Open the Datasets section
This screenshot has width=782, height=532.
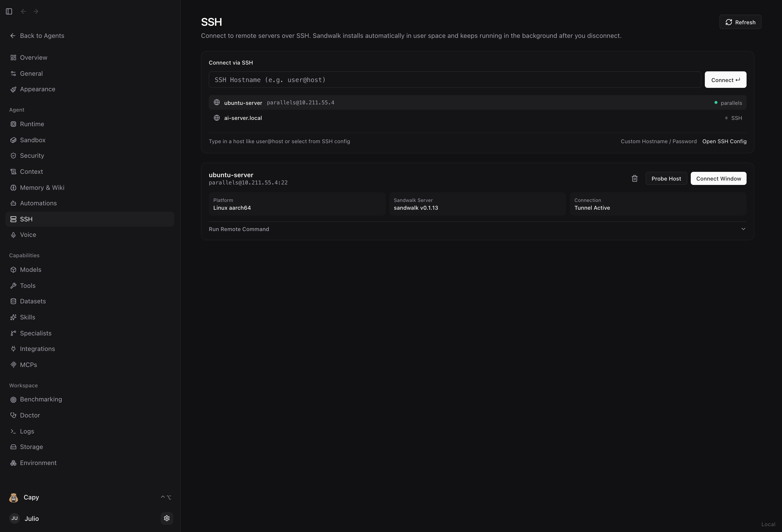point(90,301)
